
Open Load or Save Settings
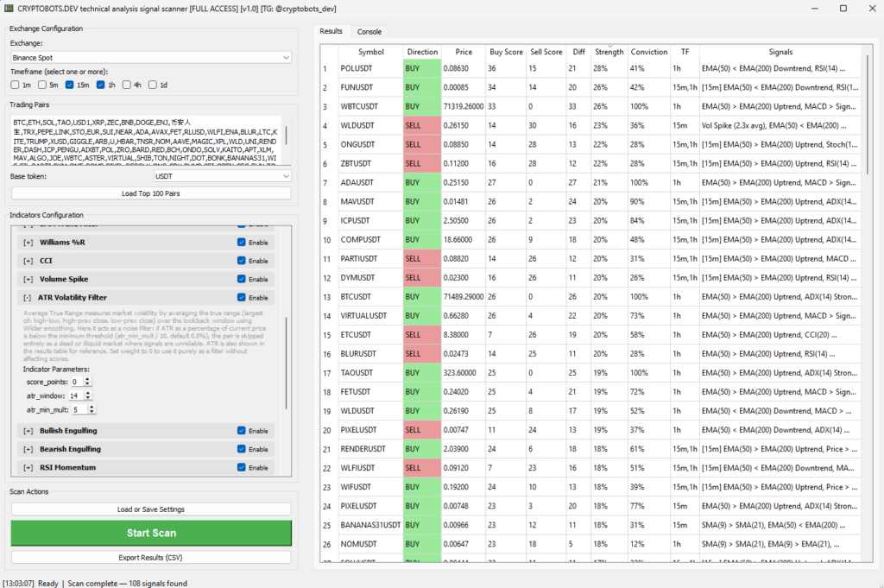pyautogui.click(x=151, y=509)
